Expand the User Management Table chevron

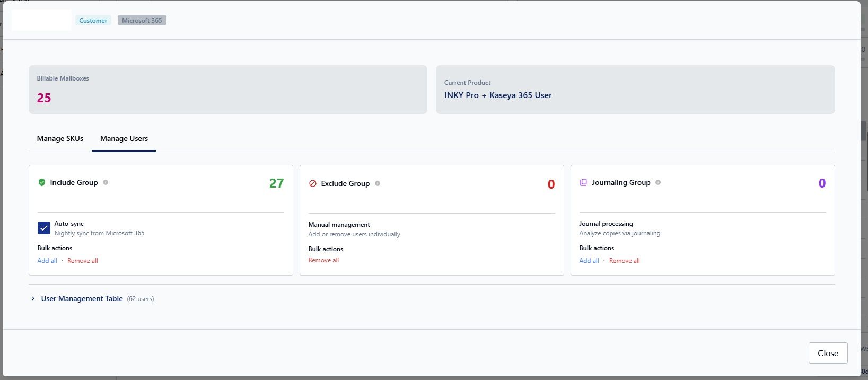[33, 298]
